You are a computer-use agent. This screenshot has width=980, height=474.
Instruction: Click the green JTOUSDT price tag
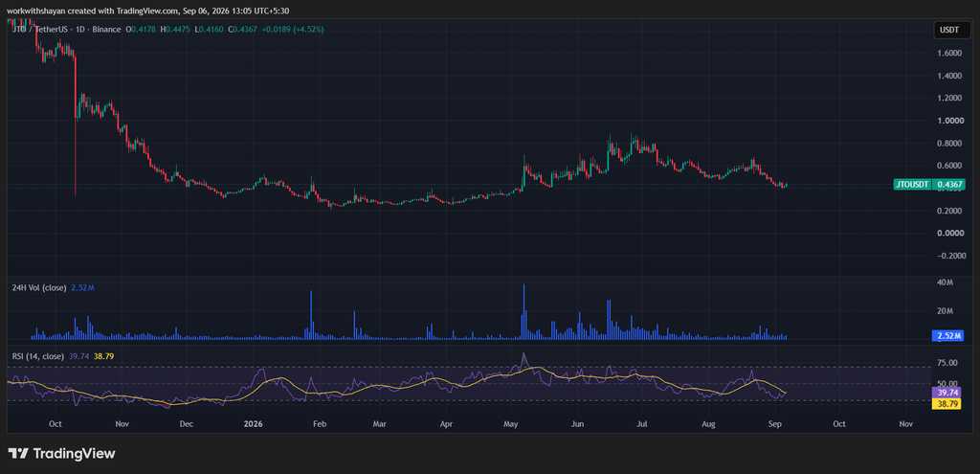click(914, 185)
